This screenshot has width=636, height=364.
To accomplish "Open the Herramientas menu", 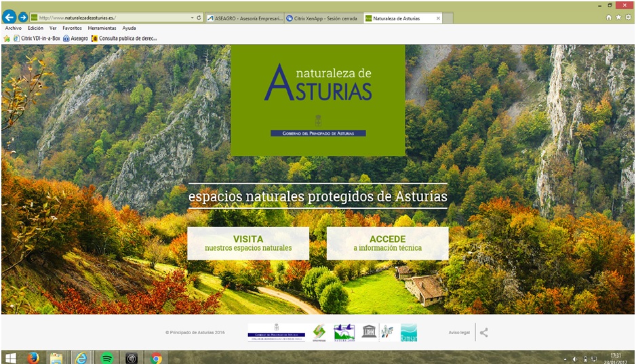I will click(102, 28).
